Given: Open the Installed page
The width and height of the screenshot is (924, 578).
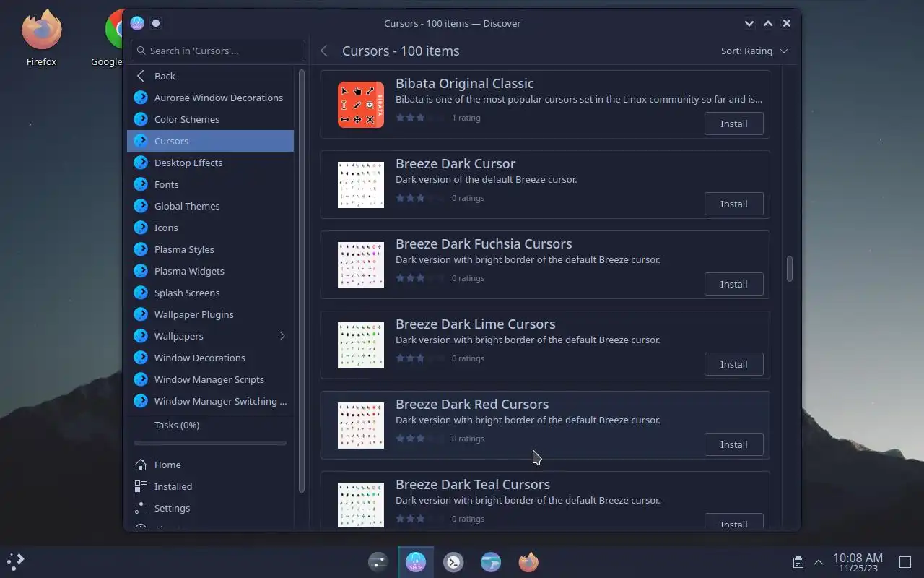Looking at the screenshot, I should 210,486.
